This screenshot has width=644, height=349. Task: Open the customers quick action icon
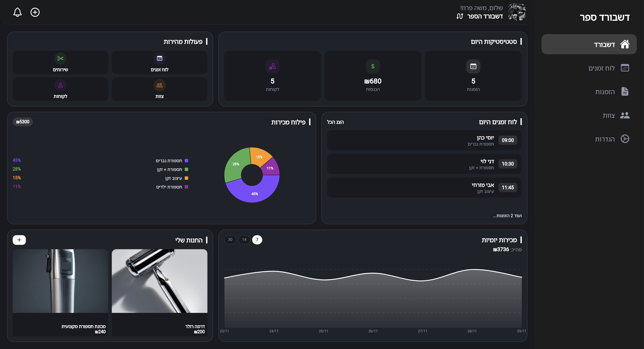tap(60, 85)
